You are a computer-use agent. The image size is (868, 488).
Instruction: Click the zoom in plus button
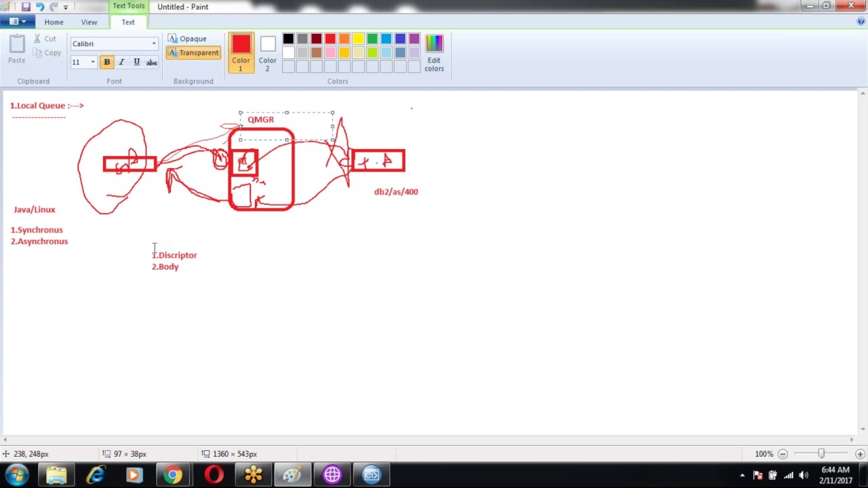click(860, 454)
